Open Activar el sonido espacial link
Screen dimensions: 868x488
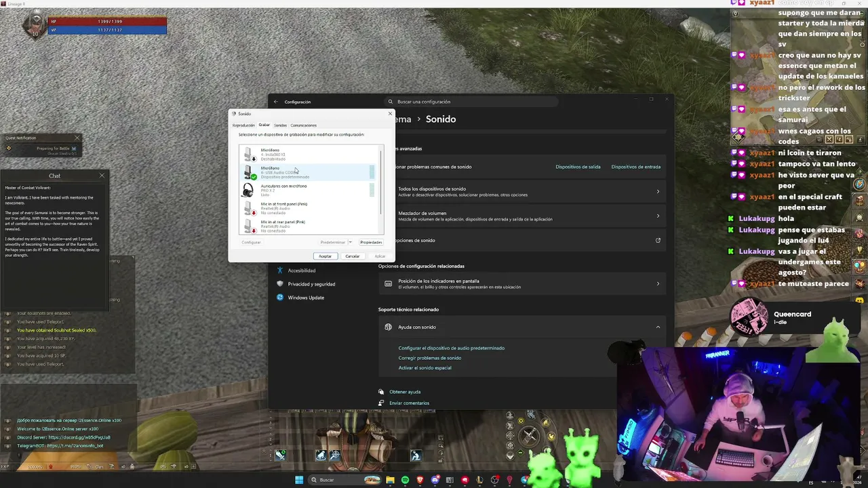point(425,368)
